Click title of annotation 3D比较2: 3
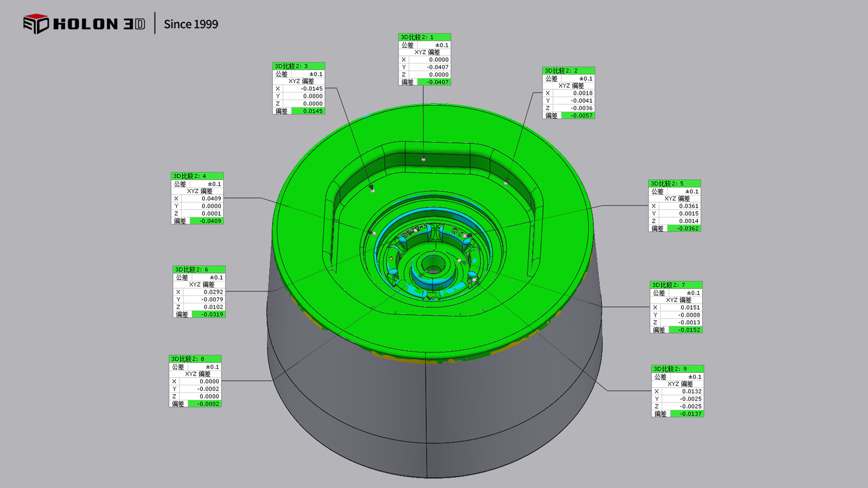The height and width of the screenshot is (488, 868). click(298, 66)
